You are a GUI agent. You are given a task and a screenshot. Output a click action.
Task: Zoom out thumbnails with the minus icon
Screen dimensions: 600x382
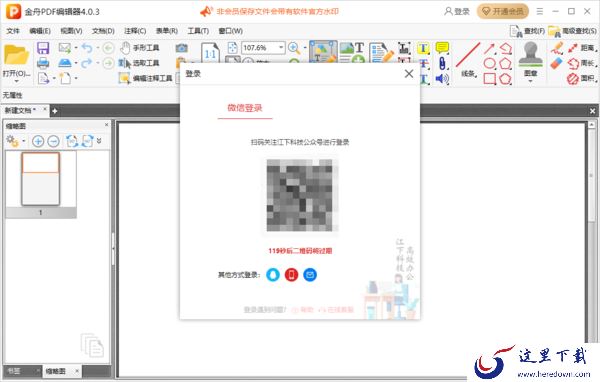pos(54,141)
